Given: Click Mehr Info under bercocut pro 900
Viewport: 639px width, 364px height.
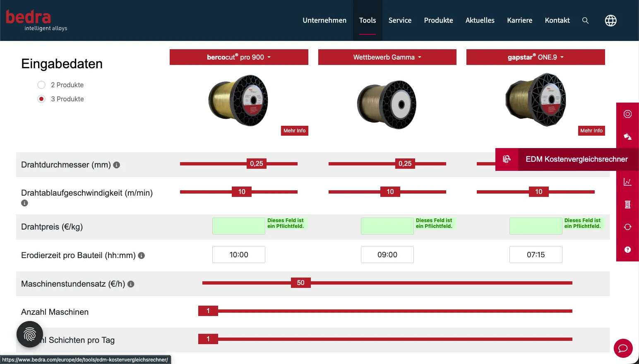Looking at the screenshot, I should click(295, 131).
